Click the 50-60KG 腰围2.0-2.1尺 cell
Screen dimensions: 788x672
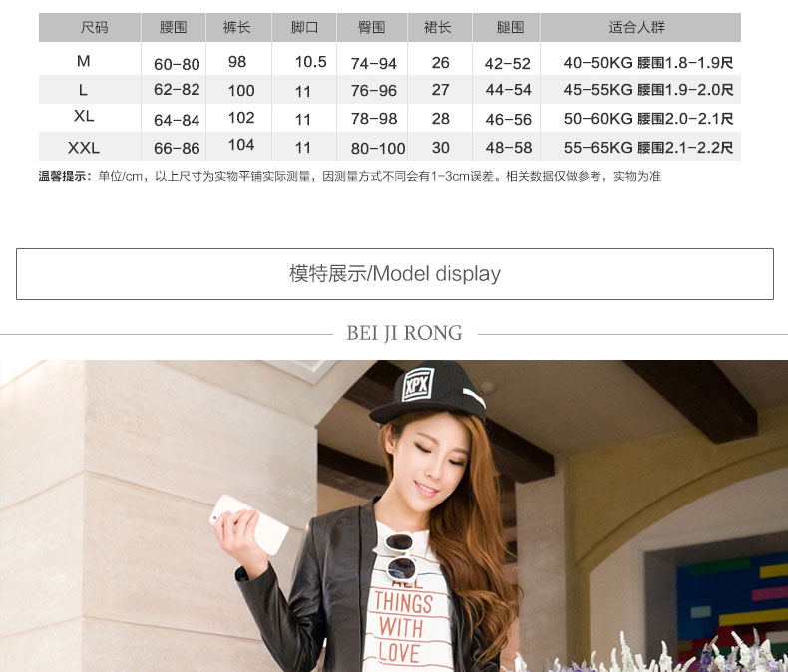(x=648, y=119)
